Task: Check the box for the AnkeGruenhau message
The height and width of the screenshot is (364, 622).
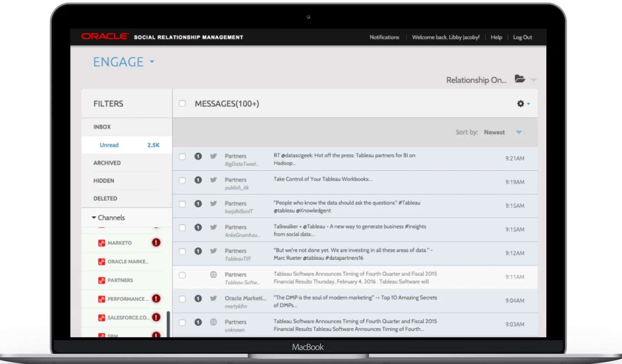Action: (182, 228)
